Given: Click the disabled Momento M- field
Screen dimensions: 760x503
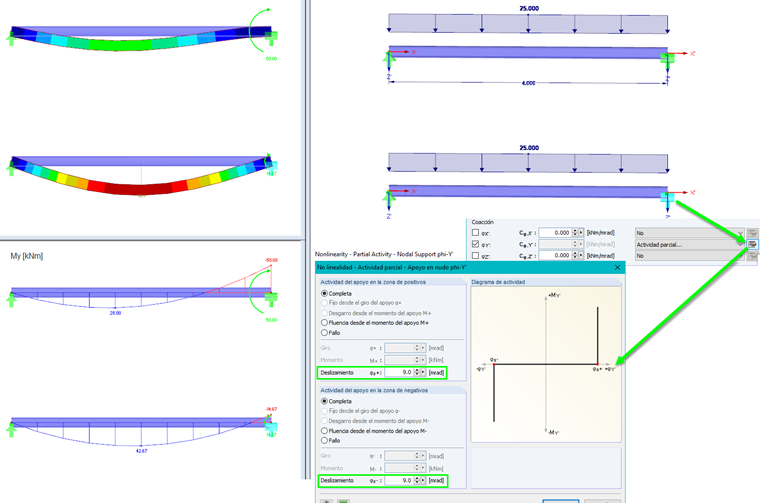Looking at the screenshot, I should pos(399,468).
